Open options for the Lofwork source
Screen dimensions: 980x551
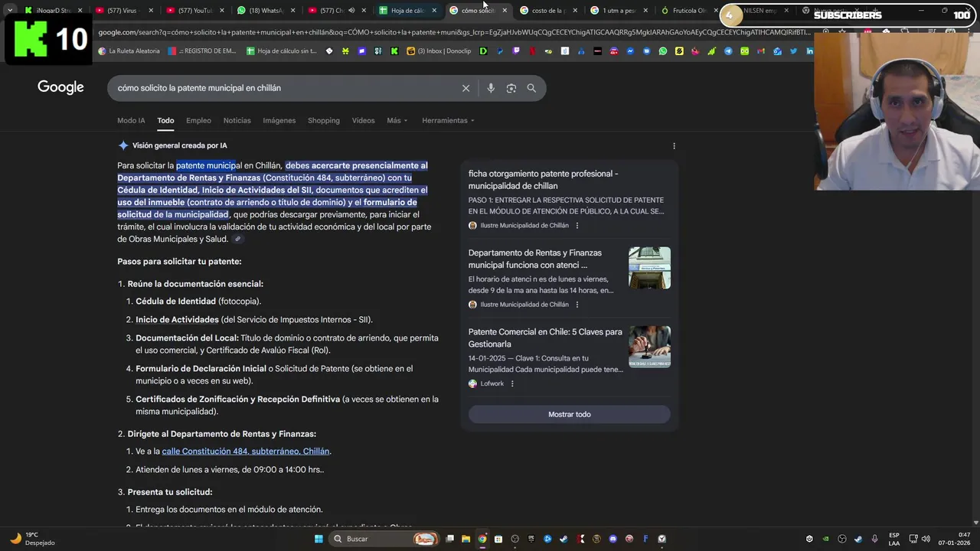(512, 383)
